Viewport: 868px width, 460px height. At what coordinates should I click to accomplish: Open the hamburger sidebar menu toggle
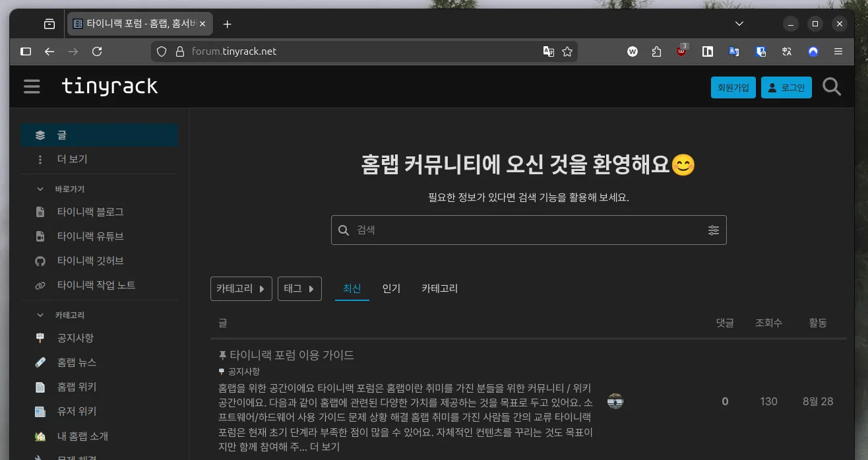click(x=32, y=86)
